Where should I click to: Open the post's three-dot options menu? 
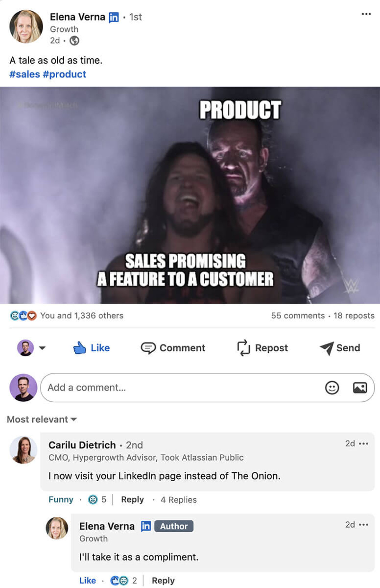[x=366, y=14]
